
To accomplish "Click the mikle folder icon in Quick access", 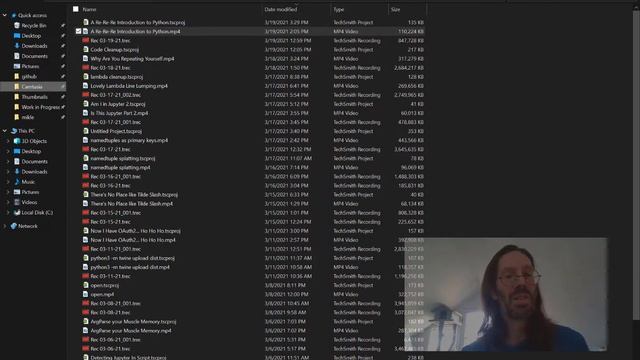I will pyautogui.click(x=17, y=117).
